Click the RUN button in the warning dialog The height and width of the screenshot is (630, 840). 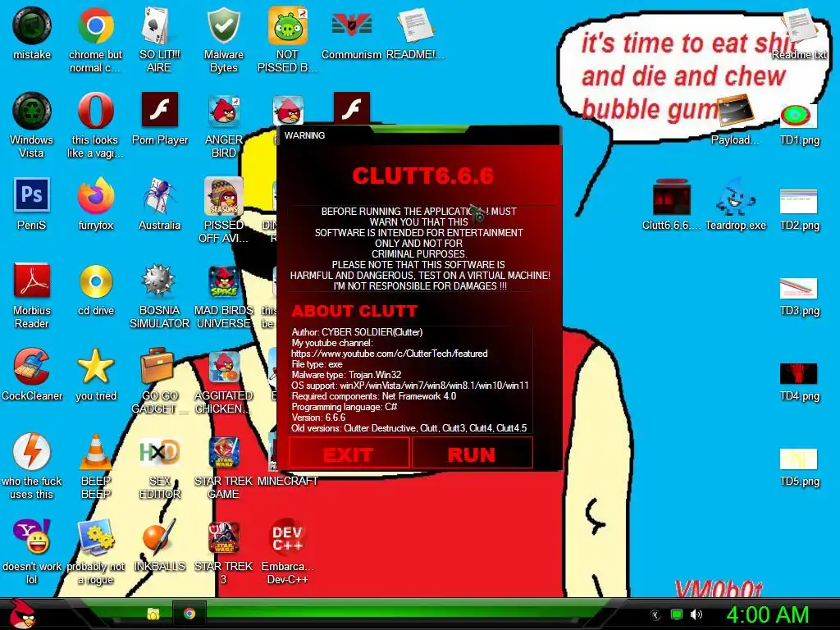(x=472, y=453)
